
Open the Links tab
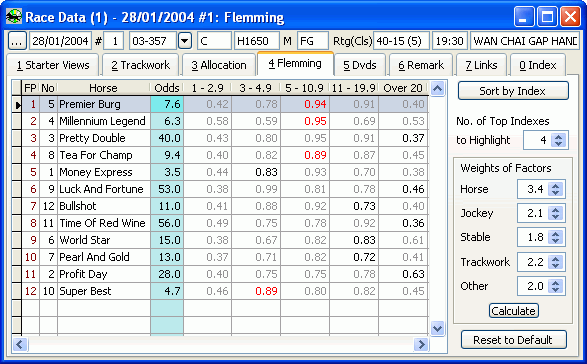point(481,65)
